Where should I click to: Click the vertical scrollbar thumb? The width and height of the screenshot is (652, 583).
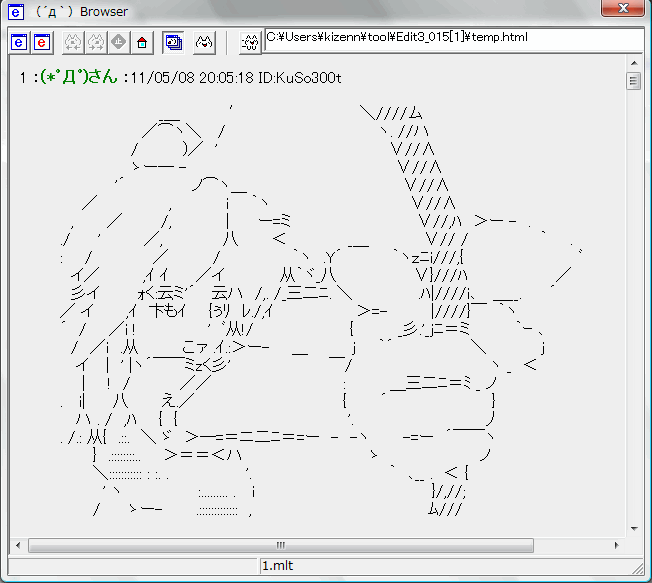(634, 81)
